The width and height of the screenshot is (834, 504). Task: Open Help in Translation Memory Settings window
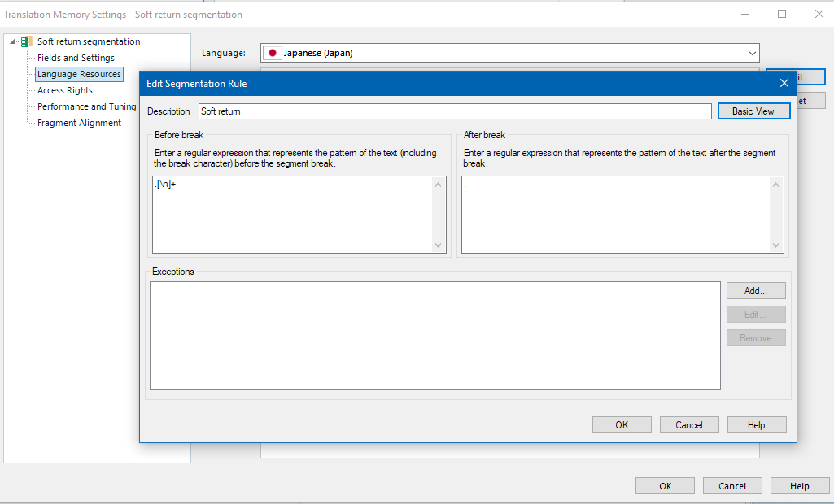tap(800, 486)
